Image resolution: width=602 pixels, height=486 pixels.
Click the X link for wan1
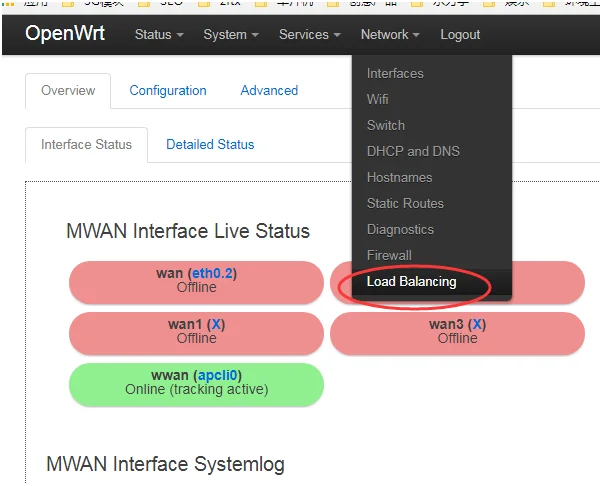click(216, 324)
